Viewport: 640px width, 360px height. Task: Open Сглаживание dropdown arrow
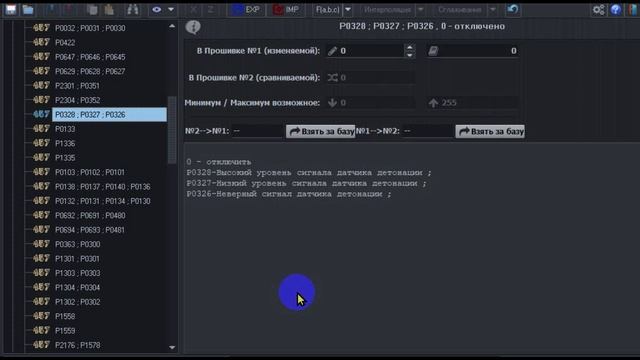coord(493,9)
